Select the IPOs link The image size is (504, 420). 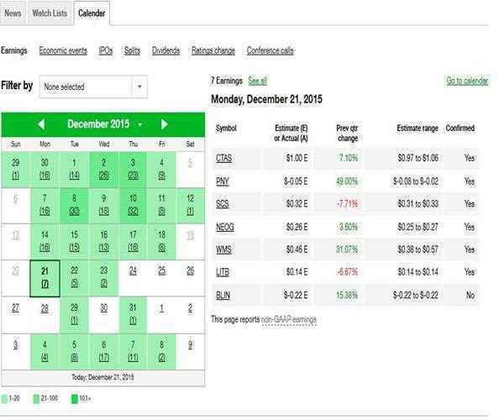[x=105, y=50]
